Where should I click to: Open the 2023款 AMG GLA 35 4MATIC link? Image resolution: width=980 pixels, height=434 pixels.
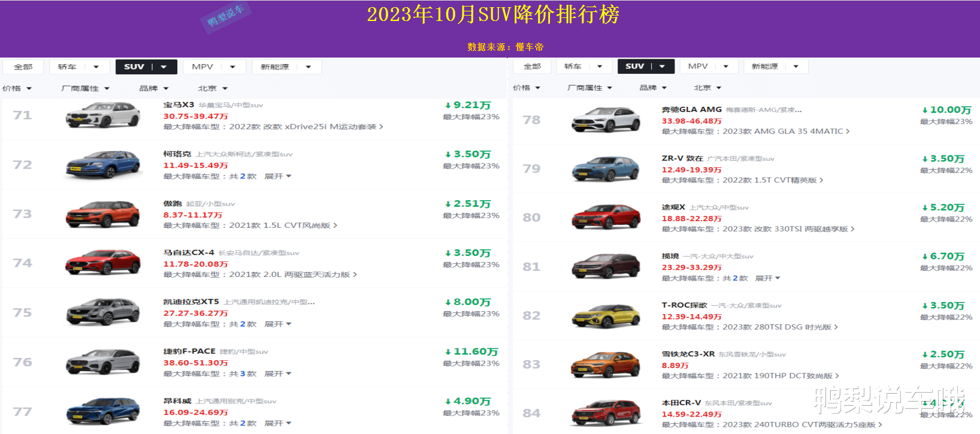coord(786,131)
